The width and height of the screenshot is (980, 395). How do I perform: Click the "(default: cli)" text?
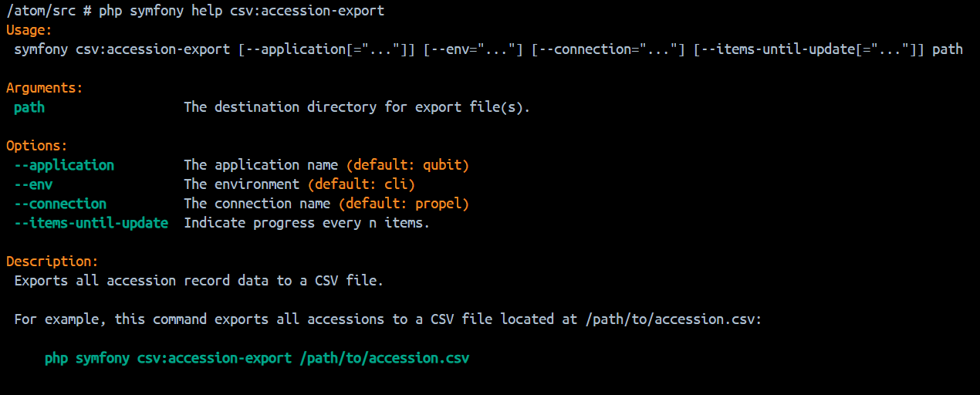(x=361, y=184)
